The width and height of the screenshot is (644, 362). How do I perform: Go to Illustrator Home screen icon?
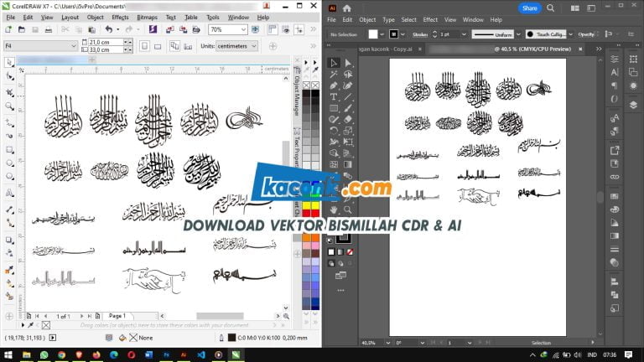[347, 8]
